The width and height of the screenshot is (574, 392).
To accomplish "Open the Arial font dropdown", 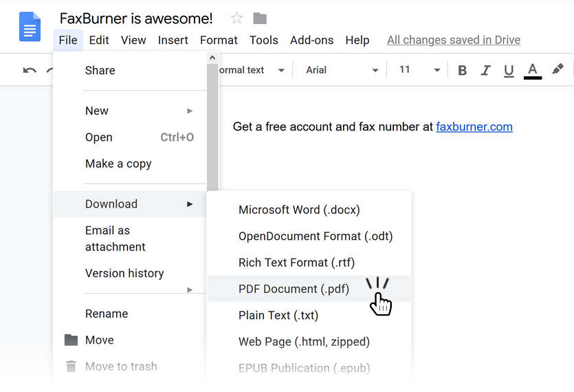I will pyautogui.click(x=342, y=70).
